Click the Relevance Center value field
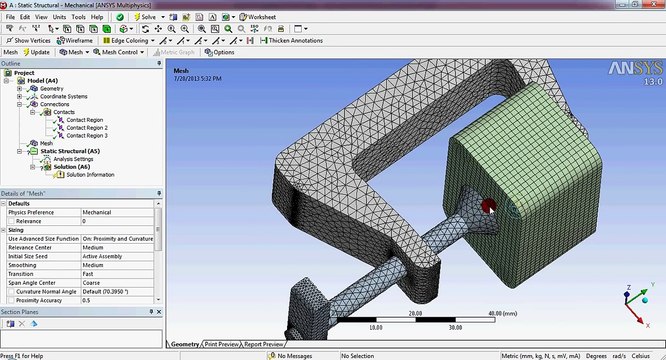 tap(117, 248)
